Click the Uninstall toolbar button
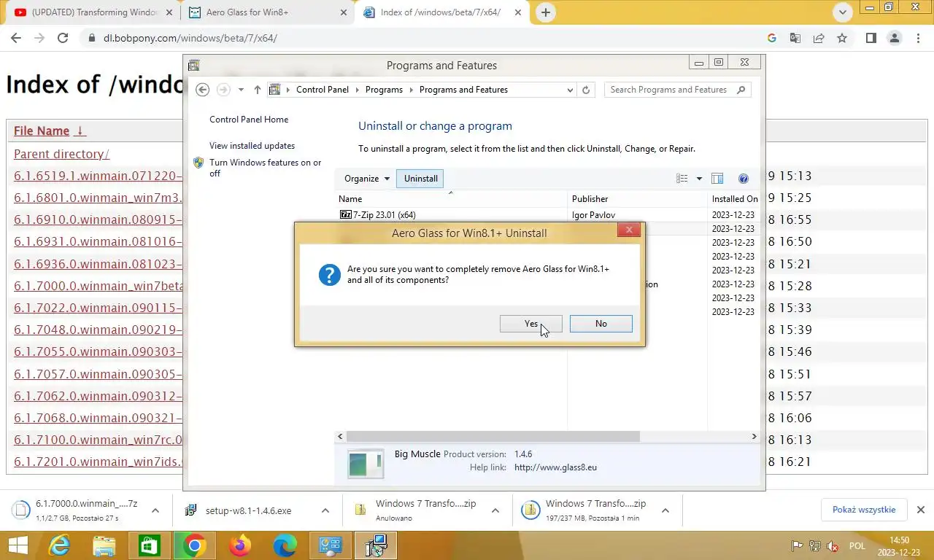The image size is (934, 560). click(x=421, y=179)
